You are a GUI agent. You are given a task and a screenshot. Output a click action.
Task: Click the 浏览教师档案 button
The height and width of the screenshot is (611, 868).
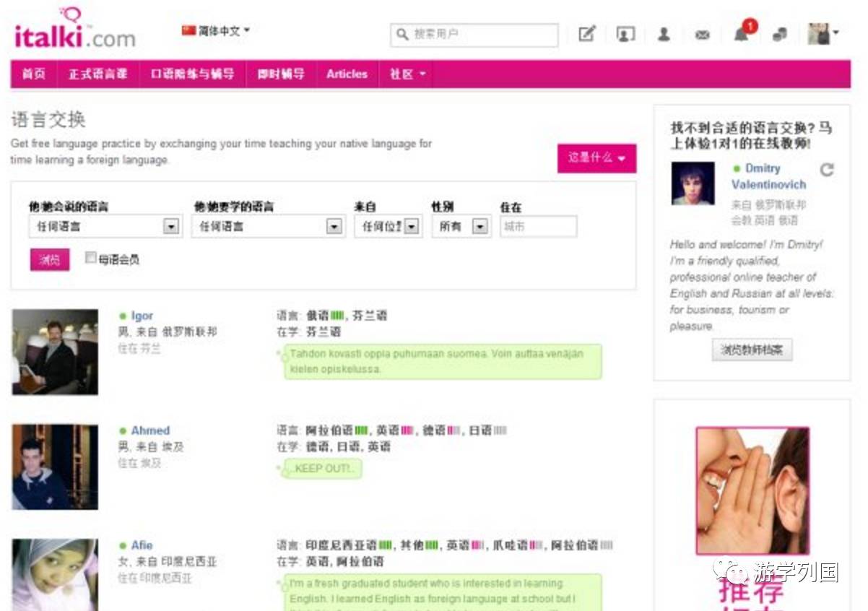pyautogui.click(x=752, y=350)
